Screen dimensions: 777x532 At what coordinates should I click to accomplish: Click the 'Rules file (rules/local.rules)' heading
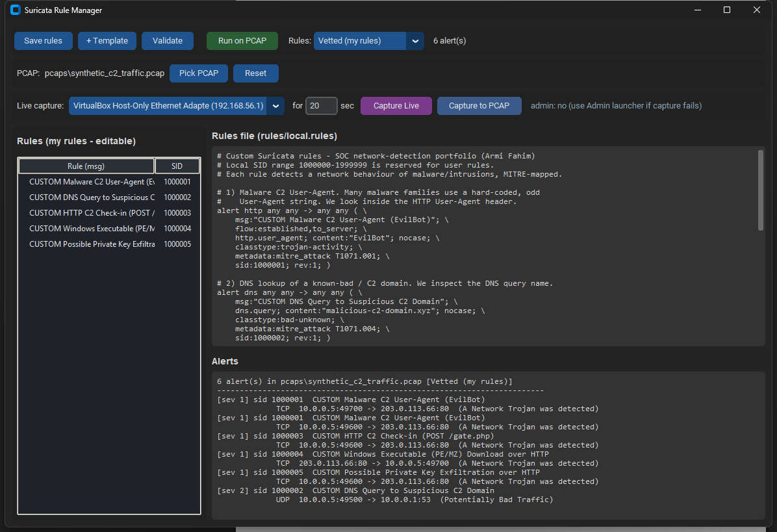click(275, 136)
